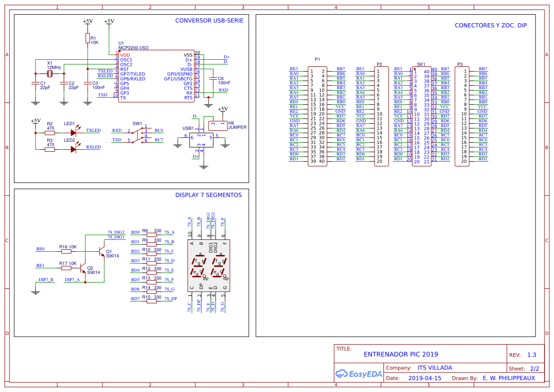Image resolution: width=554 pixels, height=392 pixels.
Task: Click the H6 JUMPER header symbol
Action: pos(218,125)
